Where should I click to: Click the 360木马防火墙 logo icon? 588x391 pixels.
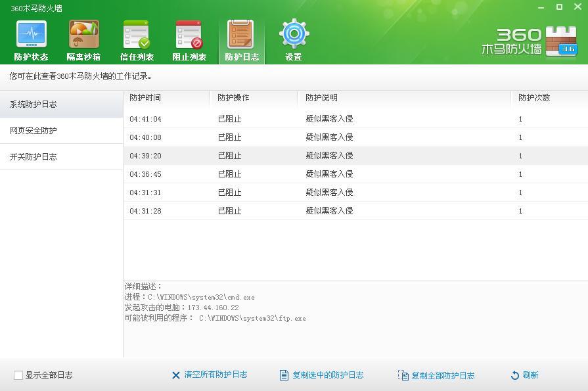(x=560, y=41)
